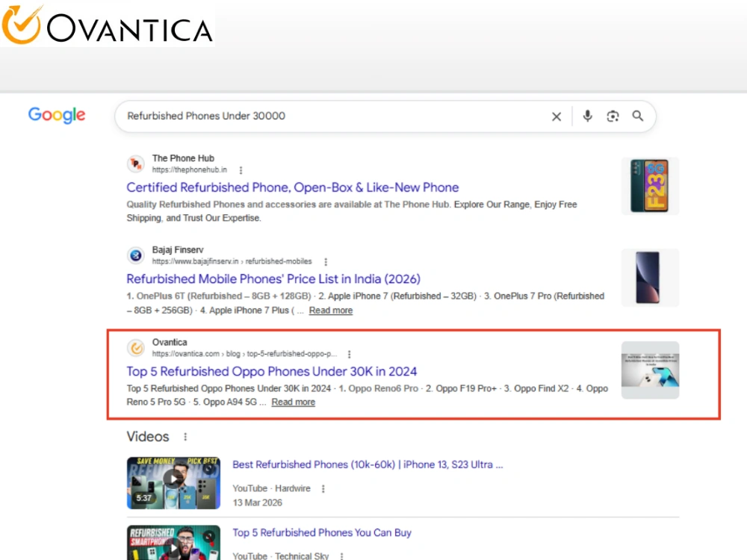Start voice search with the microphone icon
747x560 pixels.
click(x=587, y=116)
